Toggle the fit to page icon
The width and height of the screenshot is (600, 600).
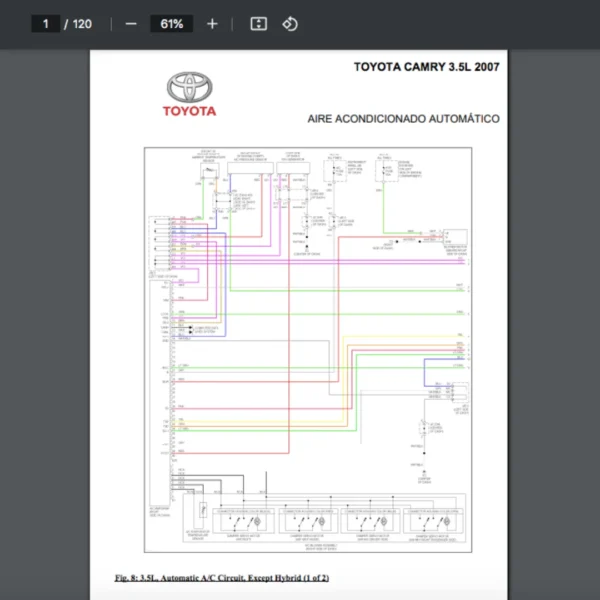coord(258,23)
